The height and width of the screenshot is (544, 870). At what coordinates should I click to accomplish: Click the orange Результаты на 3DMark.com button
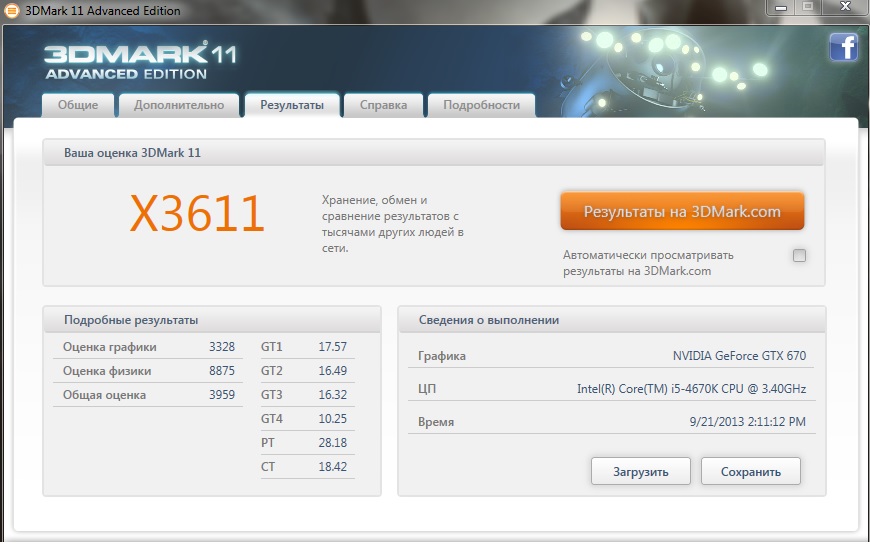[x=682, y=211]
